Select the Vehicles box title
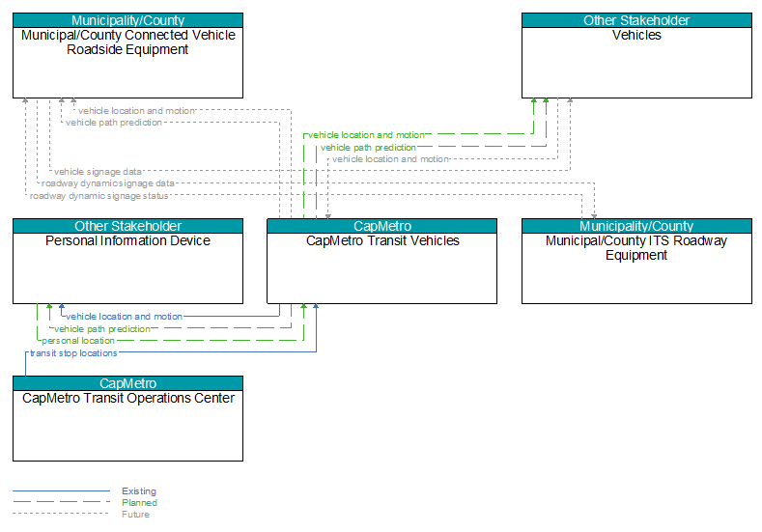The image size is (762, 532). 636,35
